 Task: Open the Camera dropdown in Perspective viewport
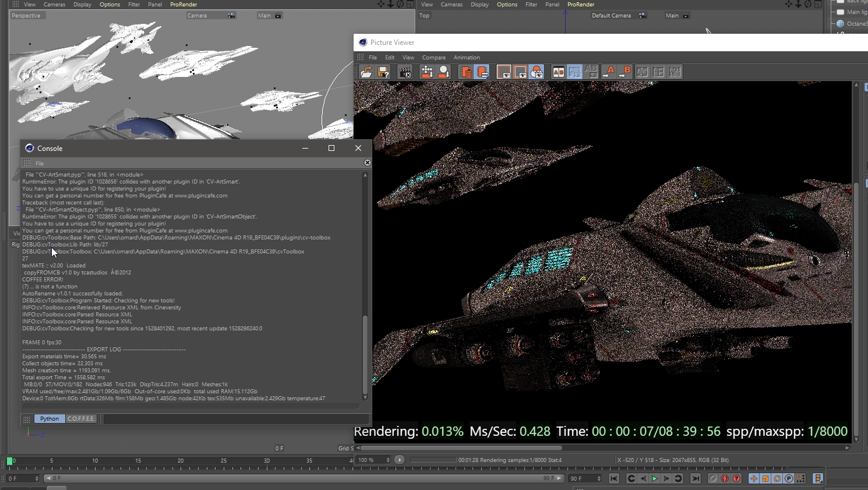click(x=210, y=16)
